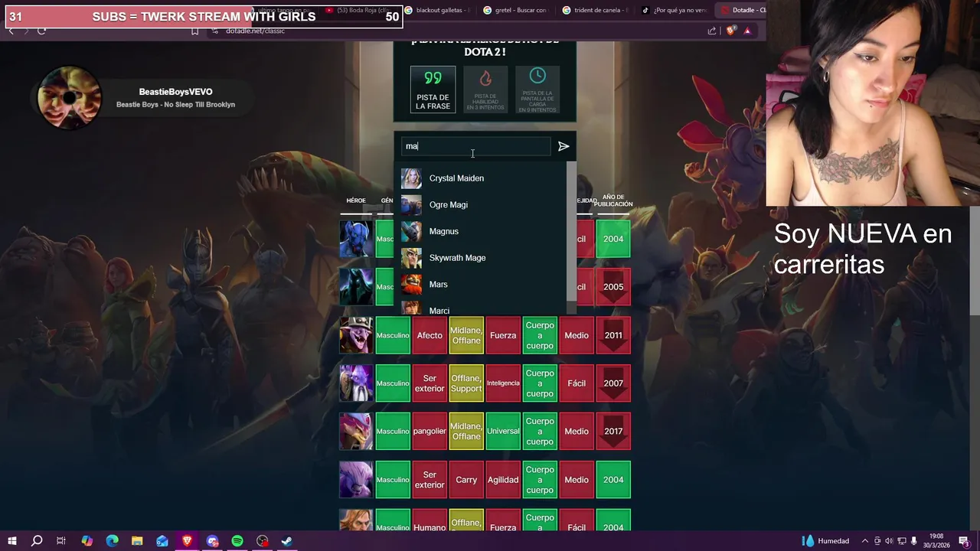Open the Mail app from the taskbar
Screen dimensions: 980x551
[x=162, y=541]
